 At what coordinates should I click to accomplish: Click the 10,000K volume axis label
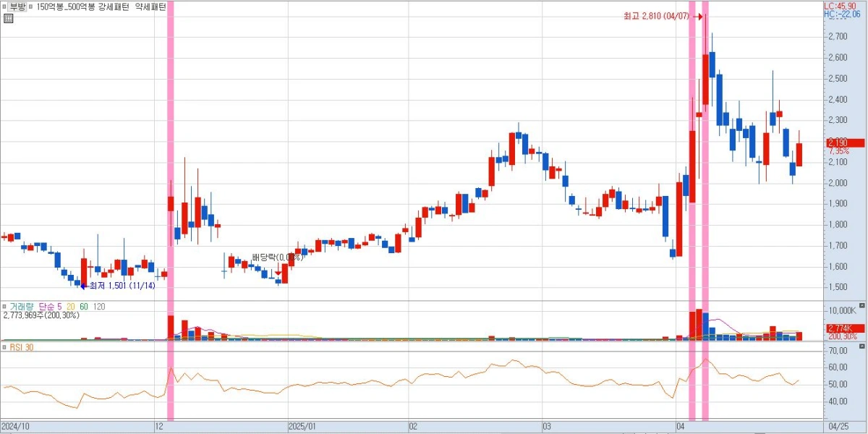[841, 310]
